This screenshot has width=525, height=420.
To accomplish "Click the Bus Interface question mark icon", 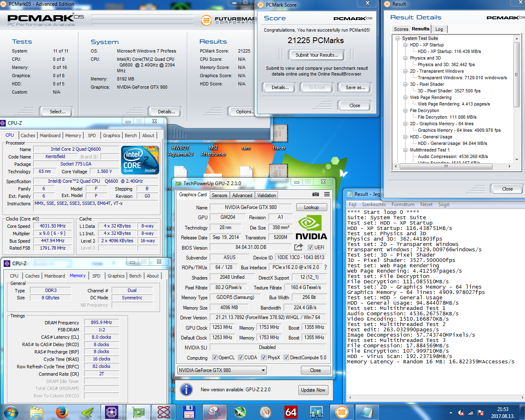I will (326, 267).
